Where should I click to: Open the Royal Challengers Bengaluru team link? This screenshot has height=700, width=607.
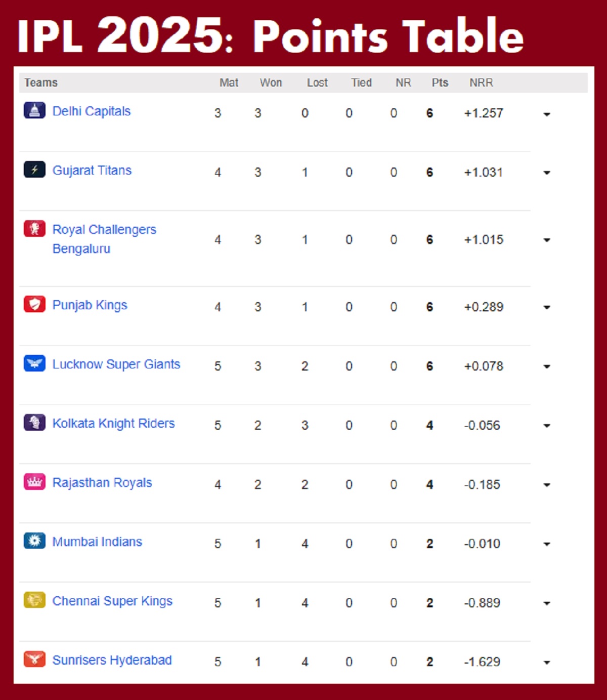click(104, 238)
